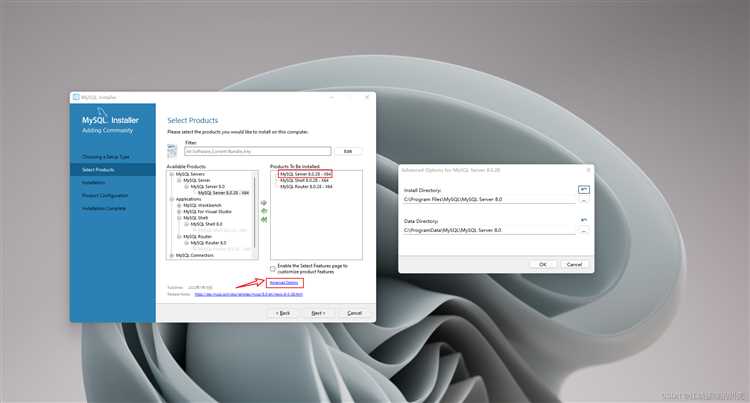Collapse the MySQL Server subnode
This screenshot has height=403, width=750.
[x=179, y=180]
